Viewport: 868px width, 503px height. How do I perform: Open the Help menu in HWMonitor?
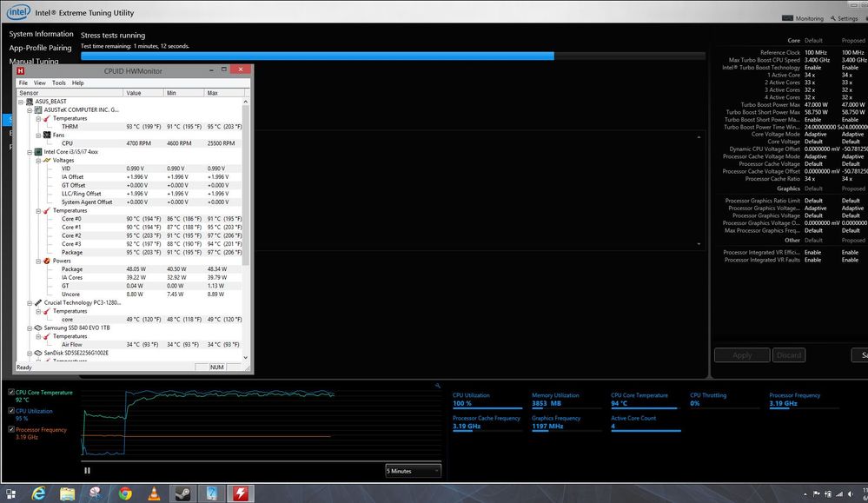[78, 83]
